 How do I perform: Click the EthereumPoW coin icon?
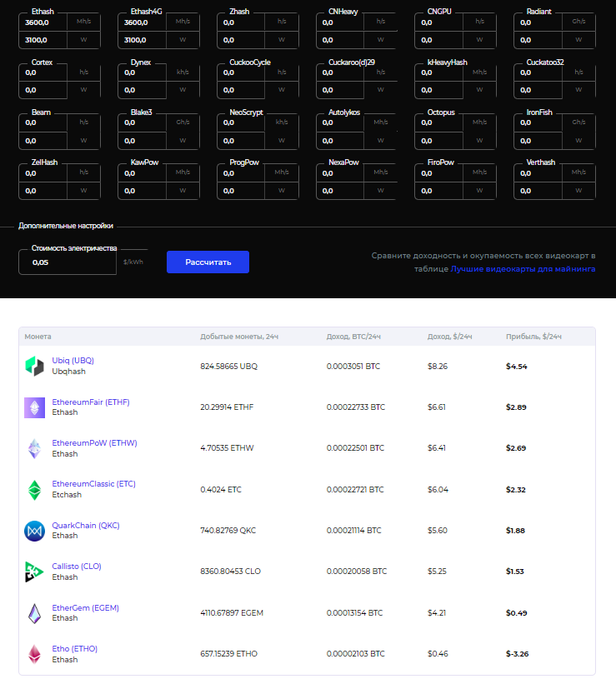[34, 448]
